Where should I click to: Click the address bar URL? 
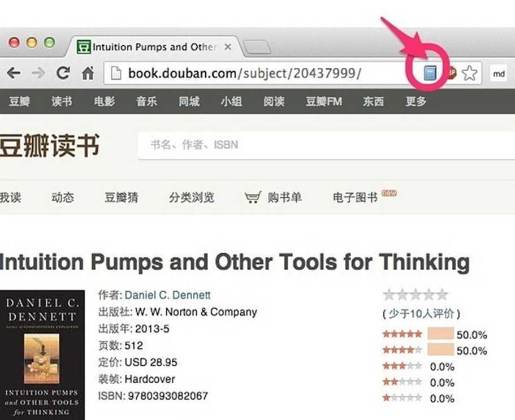tap(244, 73)
